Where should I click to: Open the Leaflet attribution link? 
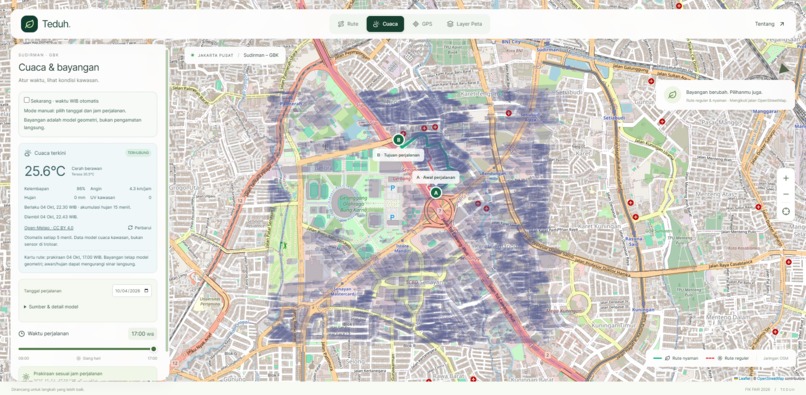(742, 378)
